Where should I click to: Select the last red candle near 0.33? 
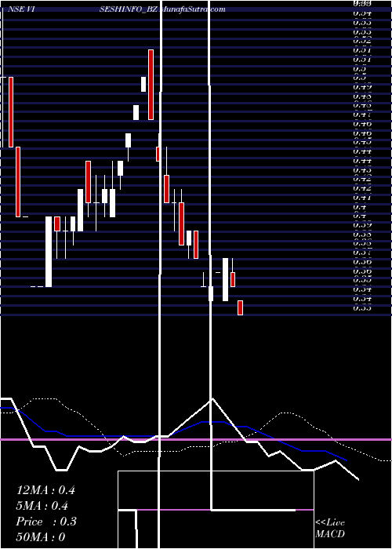[x=240, y=307]
